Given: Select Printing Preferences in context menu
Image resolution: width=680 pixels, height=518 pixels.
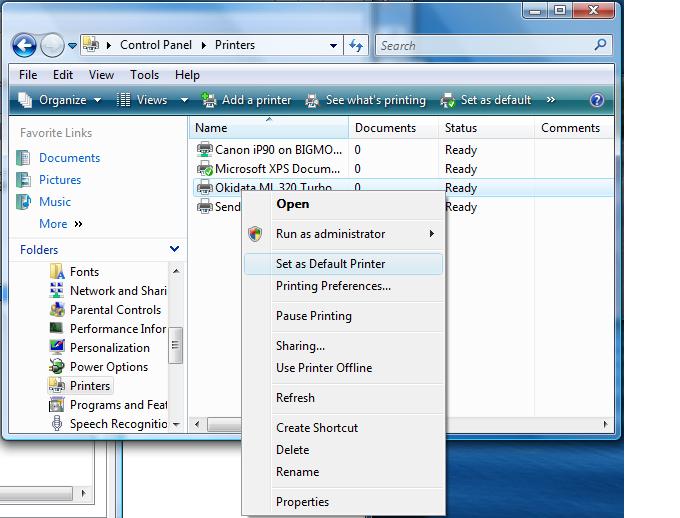Looking at the screenshot, I should pos(333,286).
